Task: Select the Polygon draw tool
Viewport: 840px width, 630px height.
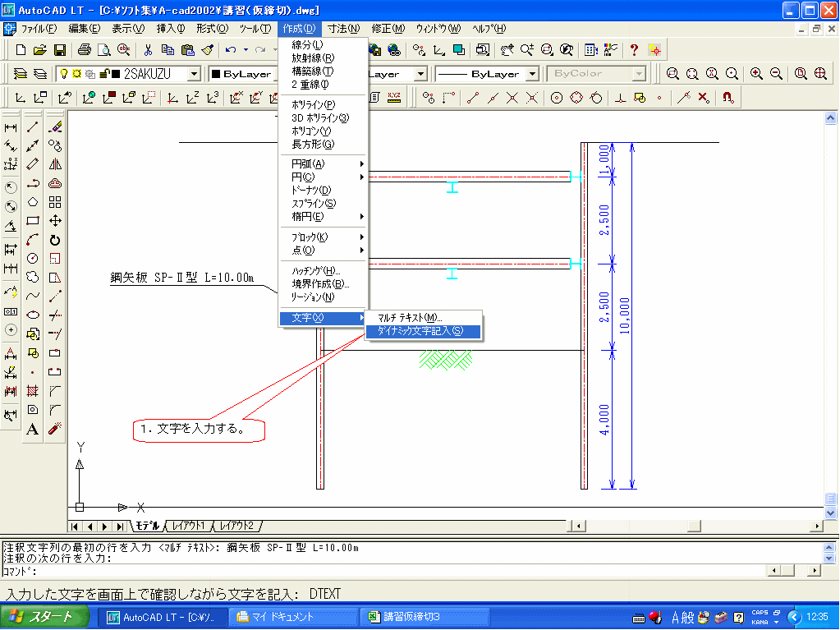Action: [x=33, y=202]
